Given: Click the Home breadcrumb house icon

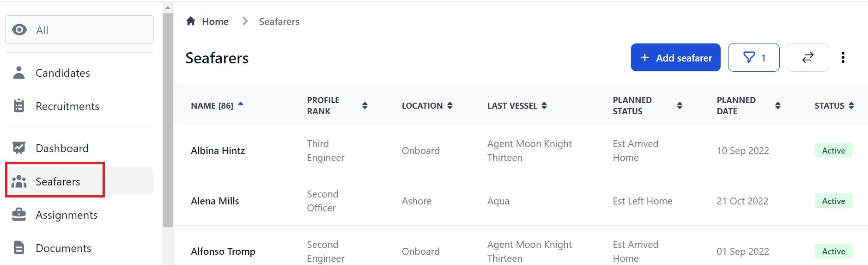Looking at the screenshot, I should 191,21.
